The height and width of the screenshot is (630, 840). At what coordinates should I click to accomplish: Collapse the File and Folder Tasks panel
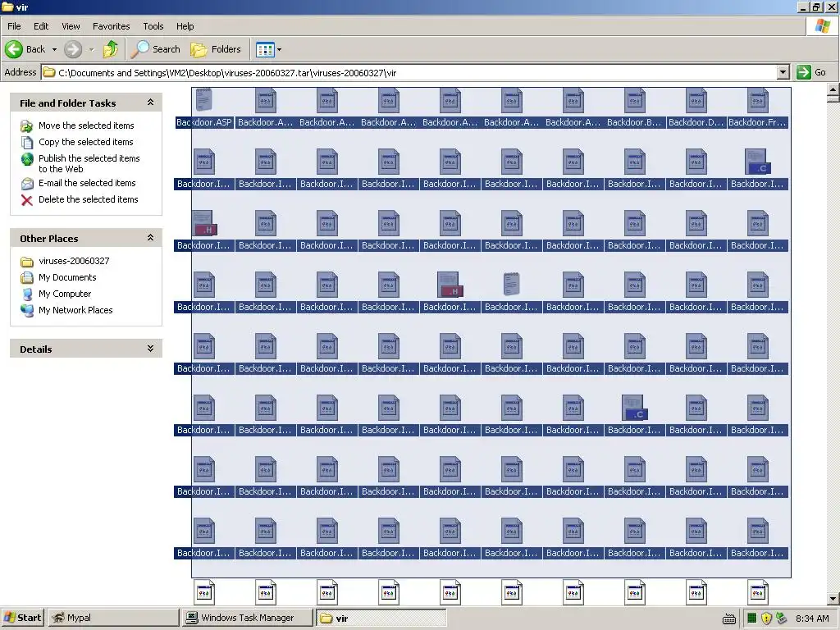tap(151, 103)
